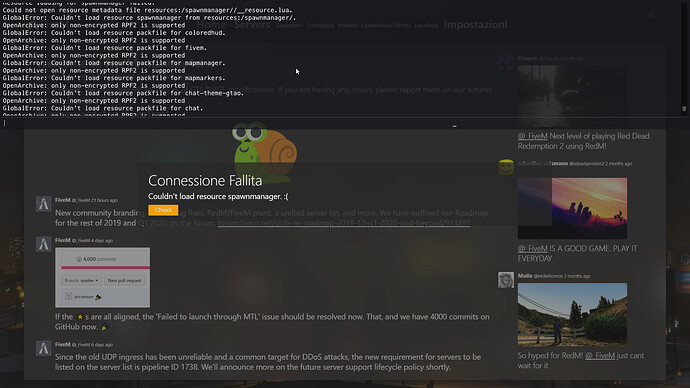Click FiveM avatar on UDP ingress post
Viewport: 690px width, 388px height.
coord(44,348)
